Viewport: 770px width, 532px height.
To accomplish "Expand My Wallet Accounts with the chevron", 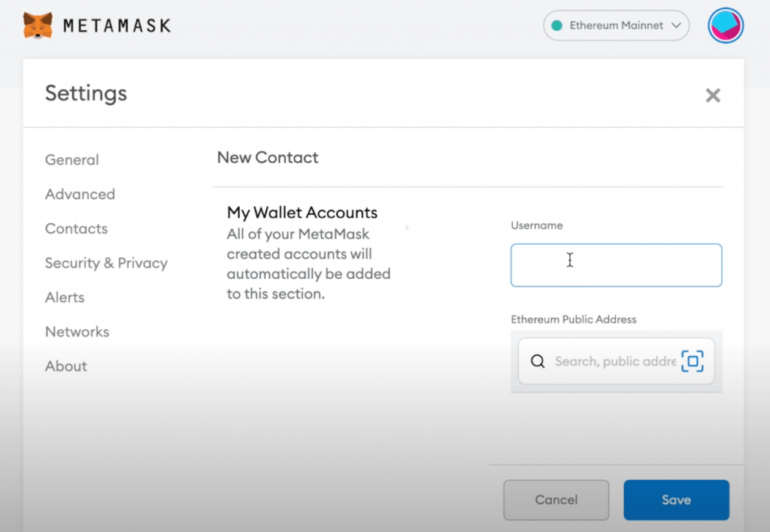I will (x=407, y=227).
